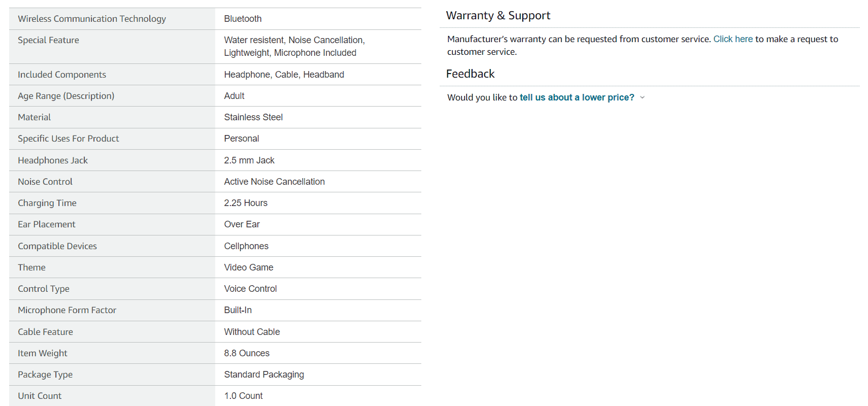
Task: Click the 'Unit Count' row label
Action: tap(40, 396)
